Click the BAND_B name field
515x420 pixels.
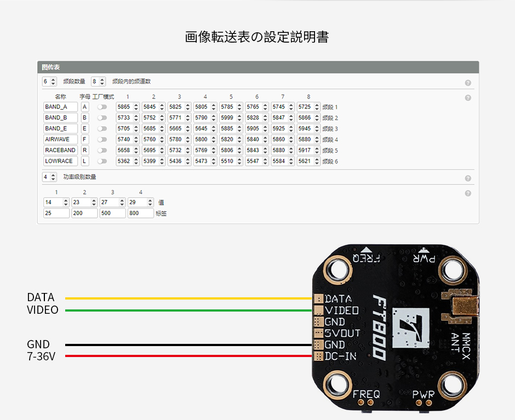coord(60,118)
